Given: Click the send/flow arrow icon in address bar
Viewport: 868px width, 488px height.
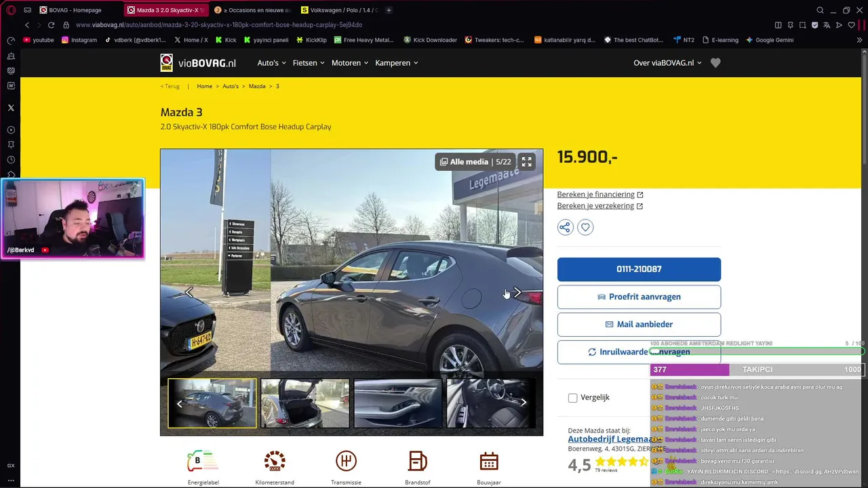Looking at the screenshot, I should [840, 25].
